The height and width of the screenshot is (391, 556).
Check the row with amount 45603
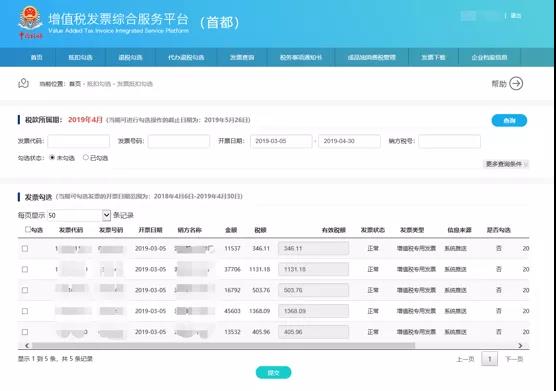click(x=25, y=311)
